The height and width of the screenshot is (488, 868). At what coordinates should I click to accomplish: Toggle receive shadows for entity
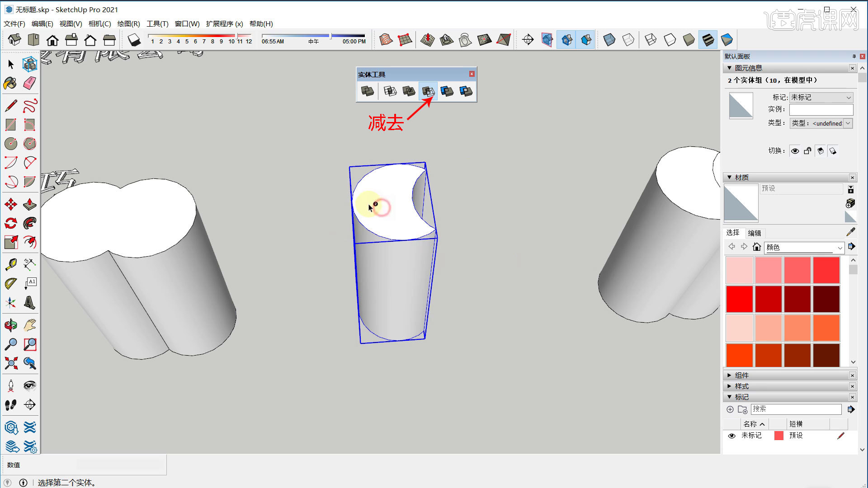point(820,151)
